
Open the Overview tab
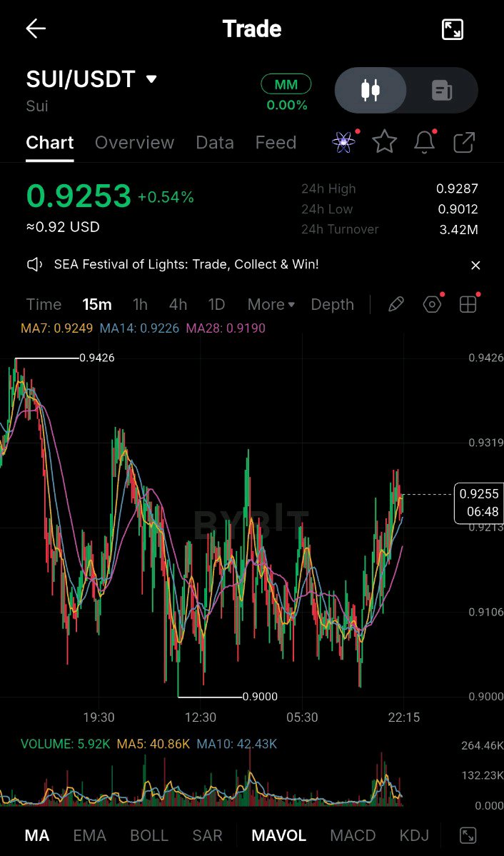tap(134, 143)
